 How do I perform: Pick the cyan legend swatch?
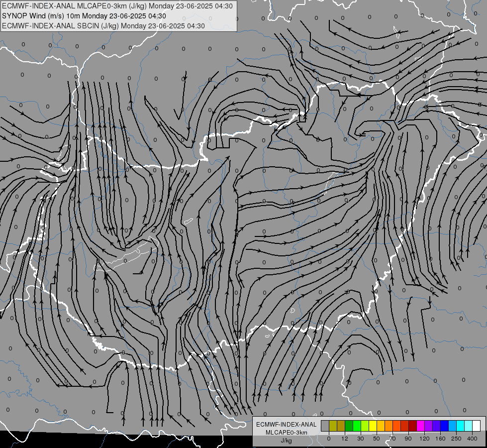pyautogui.click(x=461, y=426)
